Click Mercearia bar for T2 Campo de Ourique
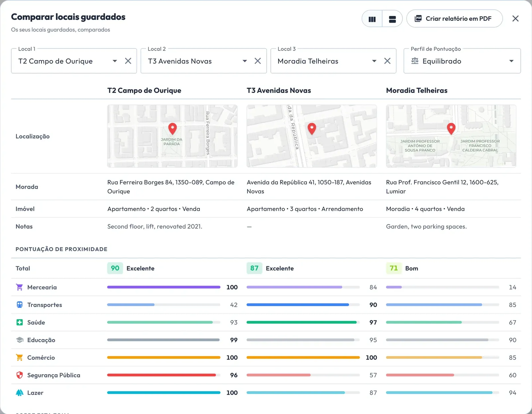 pyautogui.click(x=164, y=287)
